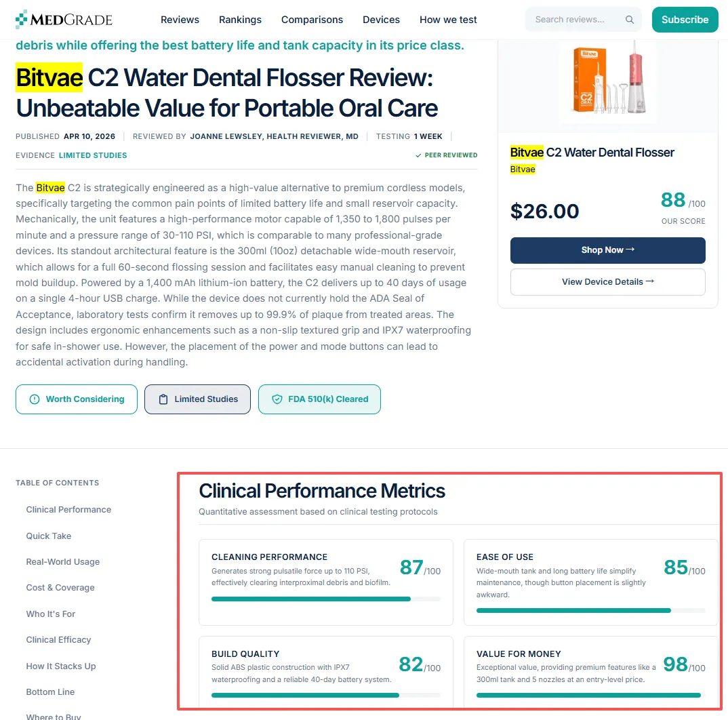
Task: Click the Cleaning Performance progress bar
Action: click(325, 599)
